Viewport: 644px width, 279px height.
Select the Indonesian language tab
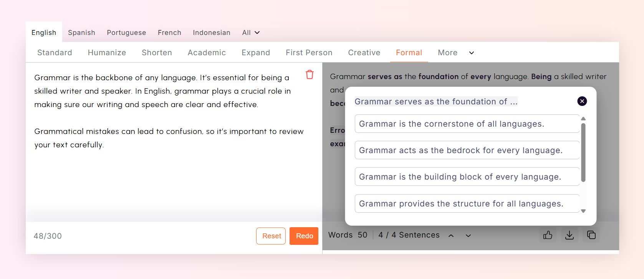212,33
